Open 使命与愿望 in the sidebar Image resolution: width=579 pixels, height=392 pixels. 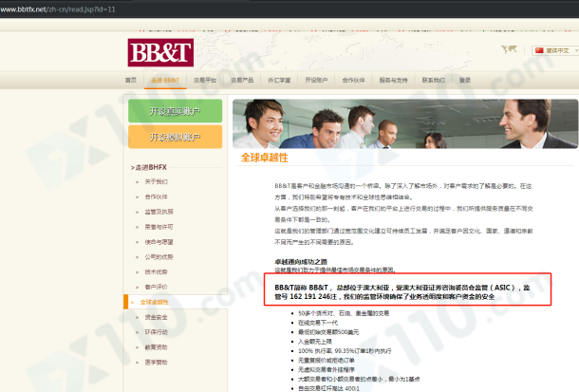tap(159, 242)
